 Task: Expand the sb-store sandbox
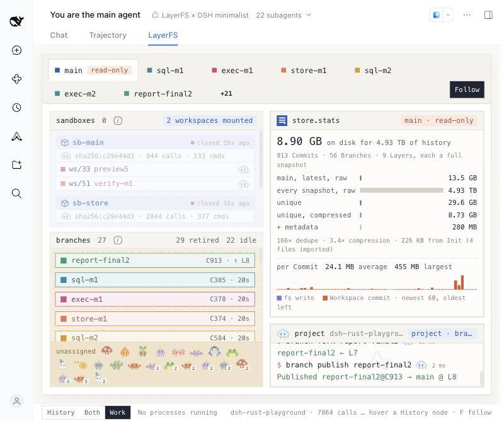pos(155,204)
